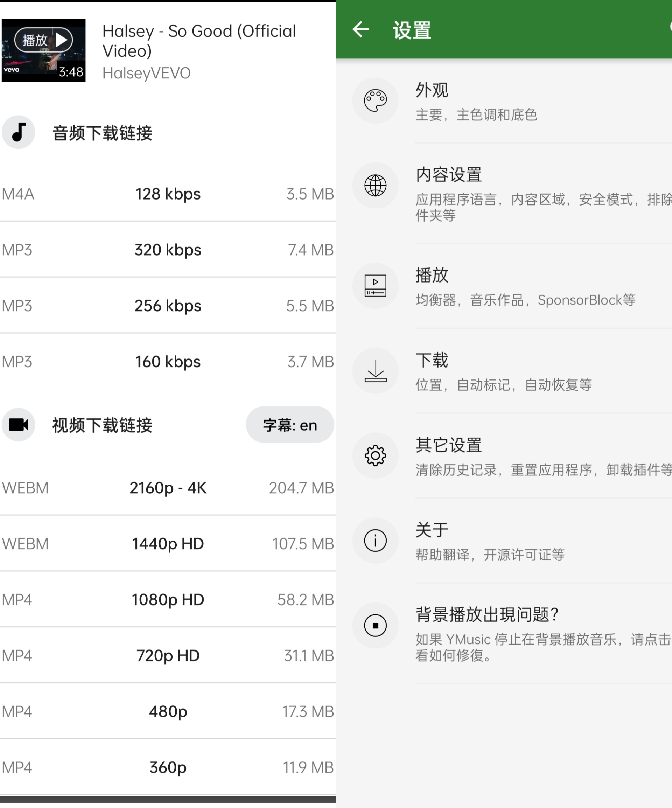672x808 pixels.
Task: Tap the info icon for 关于
Action: tap(375, 541)
